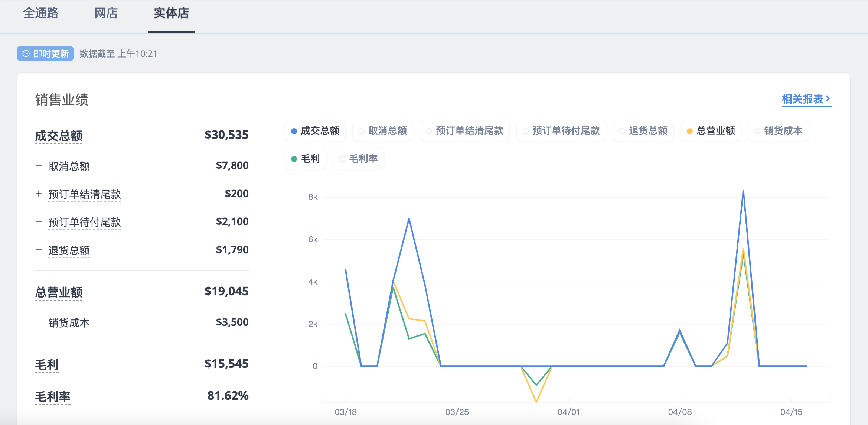Click the $3,500 销货成本 value
Screen dimensions: 868x425
click(x=232, y=322)
